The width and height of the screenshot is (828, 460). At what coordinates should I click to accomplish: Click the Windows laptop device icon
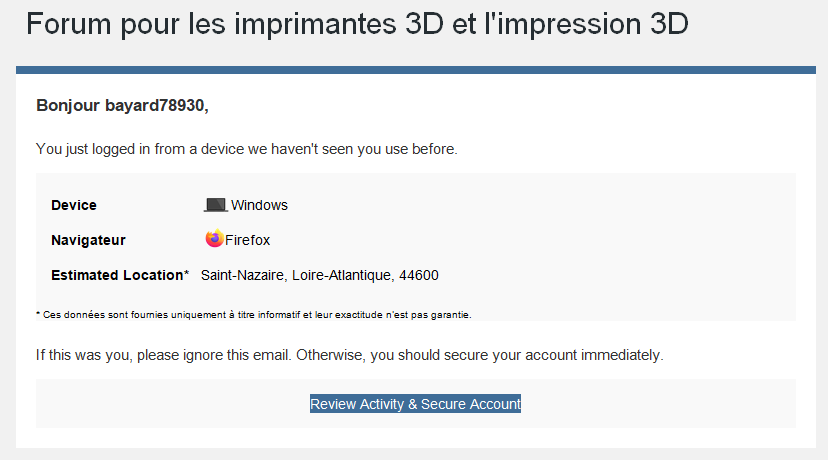215,205
